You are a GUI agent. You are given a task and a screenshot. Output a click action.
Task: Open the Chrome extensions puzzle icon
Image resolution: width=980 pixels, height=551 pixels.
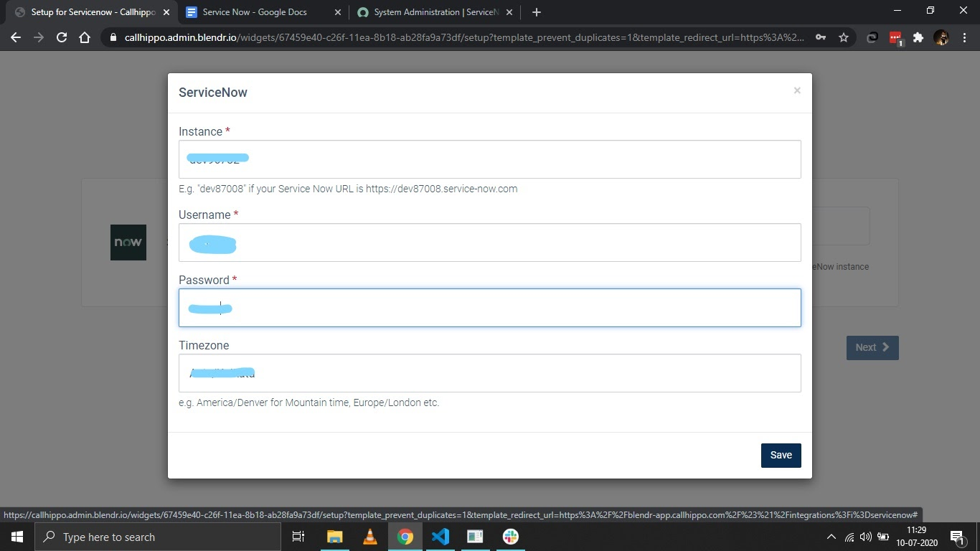pyautogui.click(x=918, y=38)
